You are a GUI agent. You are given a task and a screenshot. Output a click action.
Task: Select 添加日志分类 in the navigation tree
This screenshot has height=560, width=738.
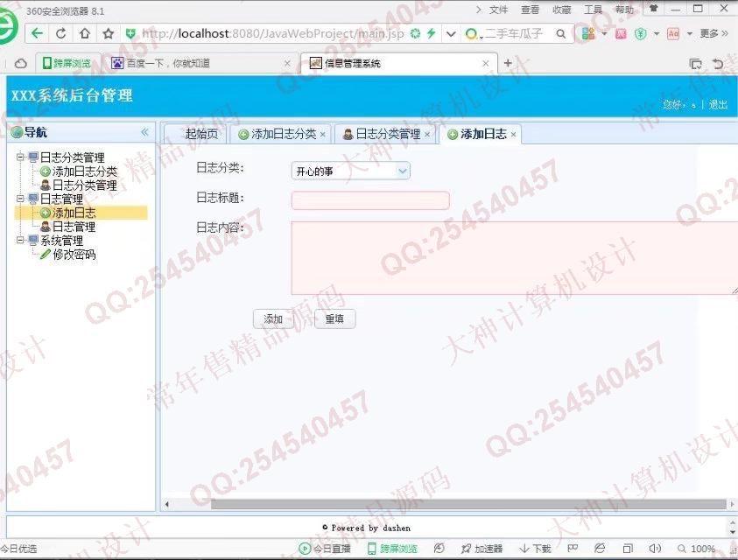pos(84,171)
